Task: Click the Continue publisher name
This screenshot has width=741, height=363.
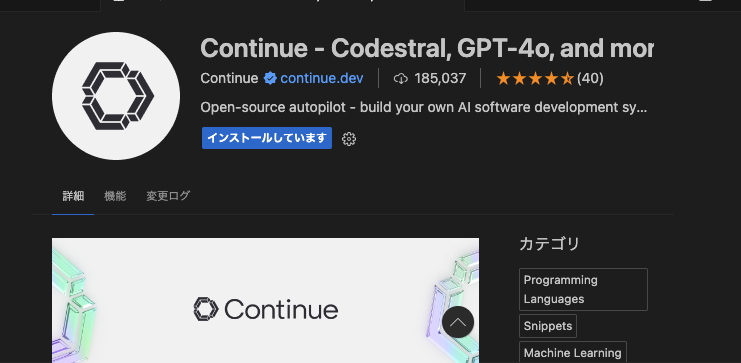Action: click(229, 78)
